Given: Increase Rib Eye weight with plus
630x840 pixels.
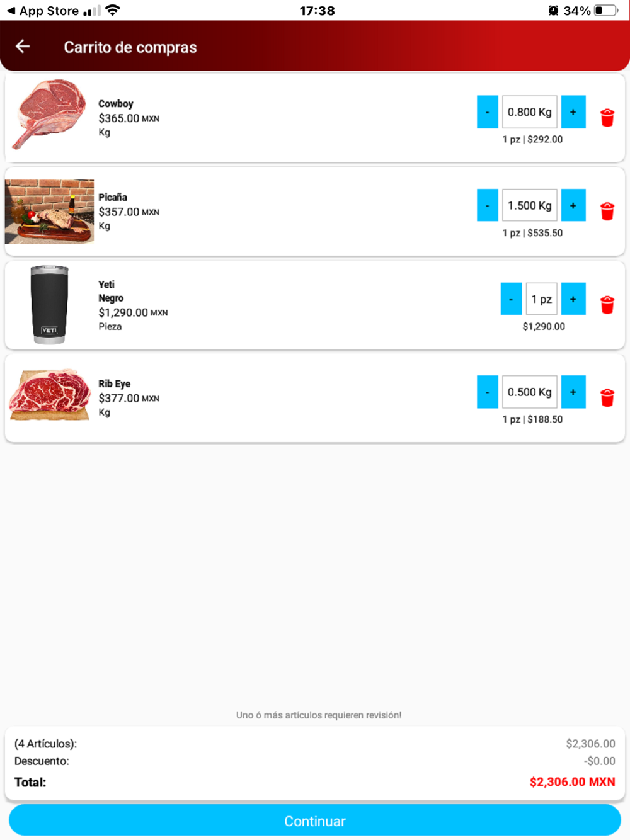Looking at the screenshot, I should [573, 392].
